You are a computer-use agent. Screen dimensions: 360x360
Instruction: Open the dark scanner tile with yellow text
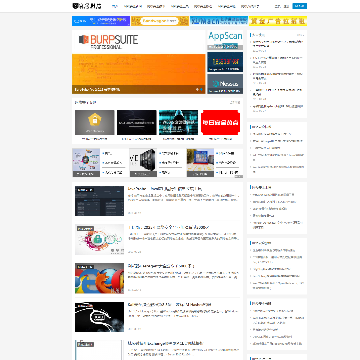tap(225, 62)
